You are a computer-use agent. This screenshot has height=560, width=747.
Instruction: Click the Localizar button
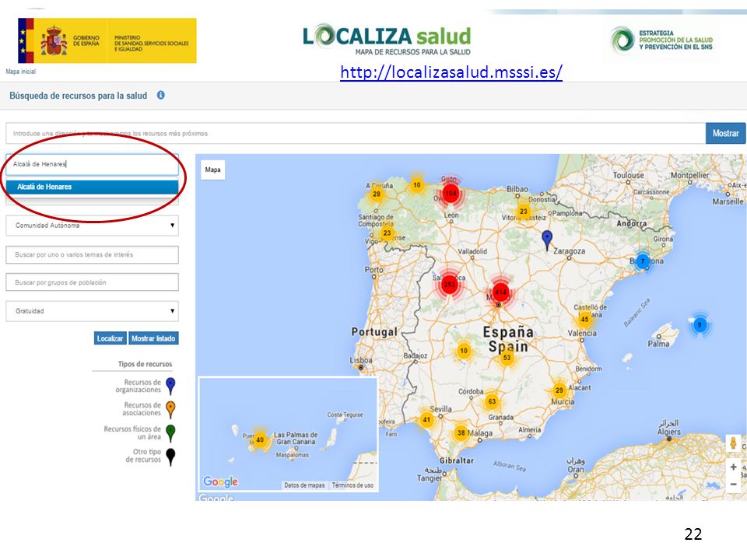tap(110, 338)
